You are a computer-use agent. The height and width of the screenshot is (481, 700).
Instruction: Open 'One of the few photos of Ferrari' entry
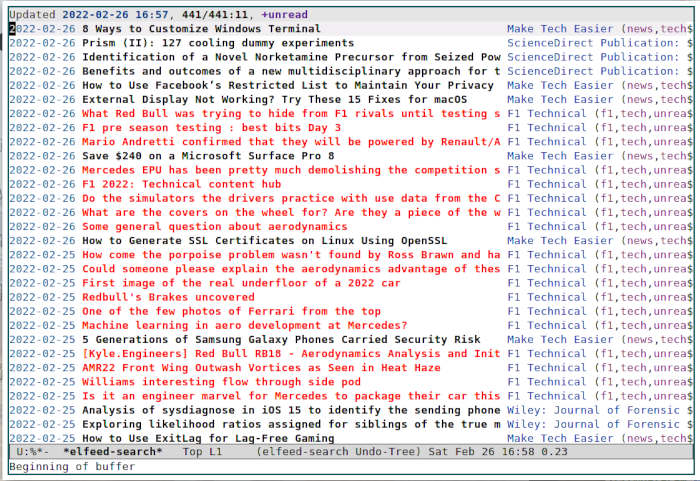click(231, 311)
